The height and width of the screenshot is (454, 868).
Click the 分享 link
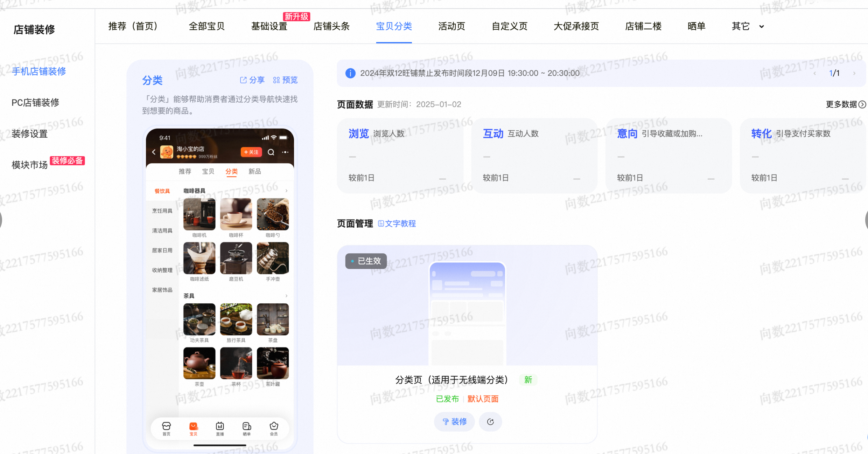pos(252,80)
